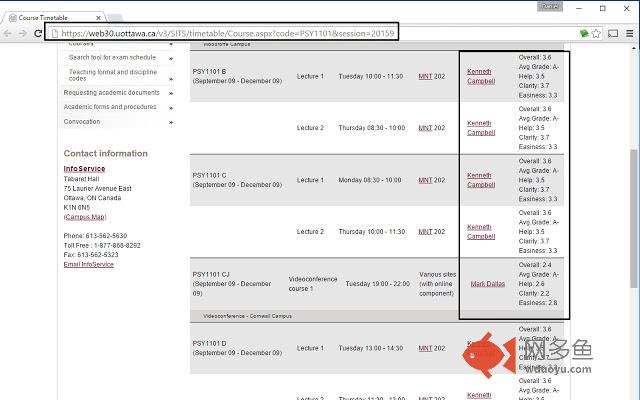Open MNT link for Thursday 10:00 - 11:30

pyautogui.click(x=425, y=232)
